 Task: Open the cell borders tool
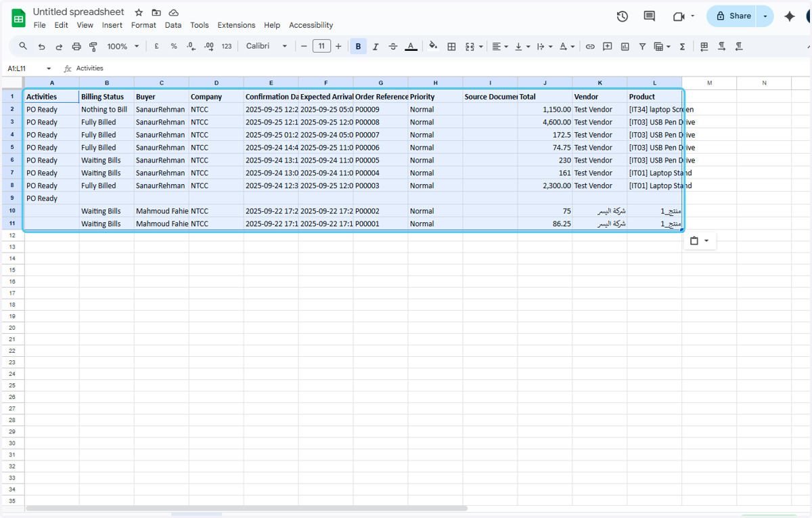coord(451,47)
